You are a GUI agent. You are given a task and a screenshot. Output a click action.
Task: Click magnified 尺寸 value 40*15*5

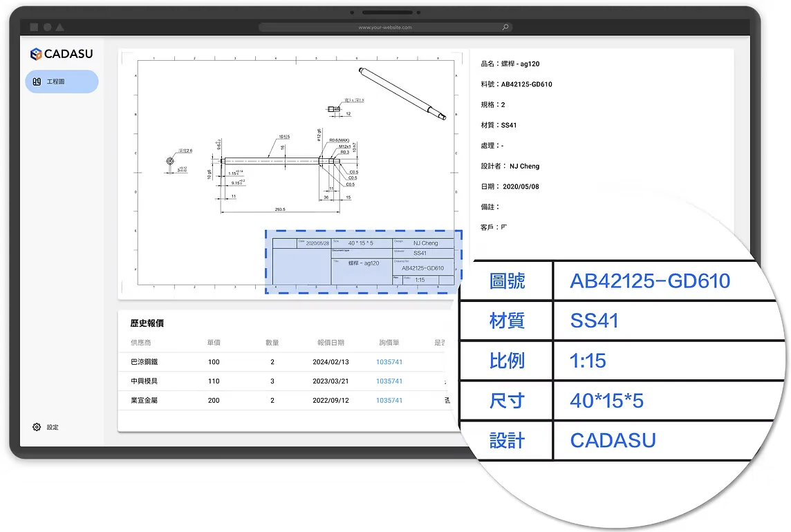coord(607,401)
